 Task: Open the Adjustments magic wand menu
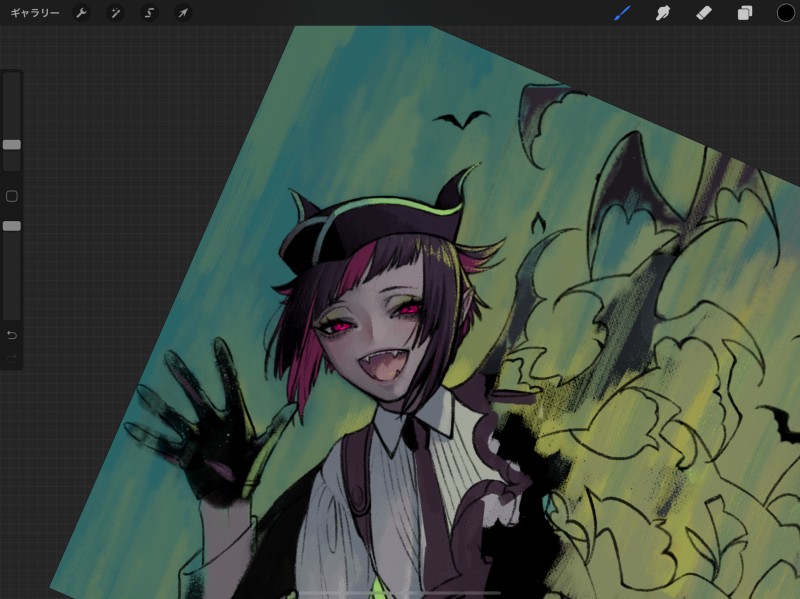(115, 13)
